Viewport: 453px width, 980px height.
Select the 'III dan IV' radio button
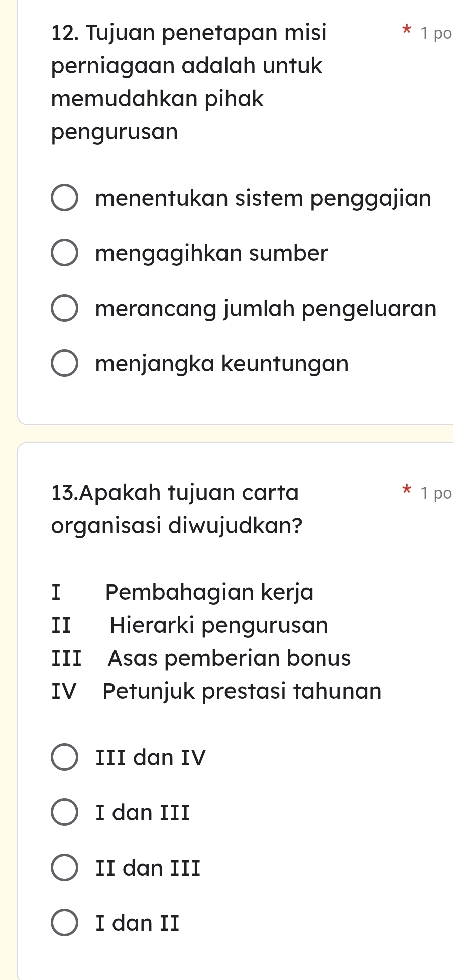click(x=64, y=757)
